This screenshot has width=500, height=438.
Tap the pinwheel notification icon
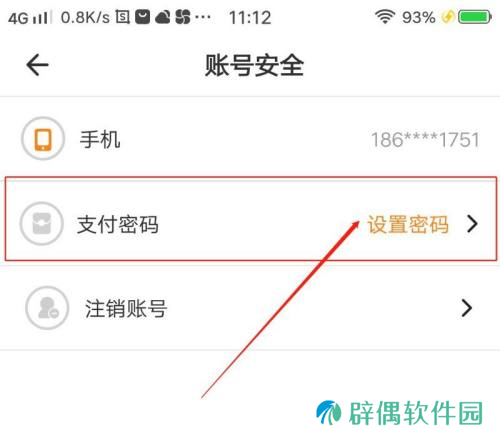(x=183, y=17)
